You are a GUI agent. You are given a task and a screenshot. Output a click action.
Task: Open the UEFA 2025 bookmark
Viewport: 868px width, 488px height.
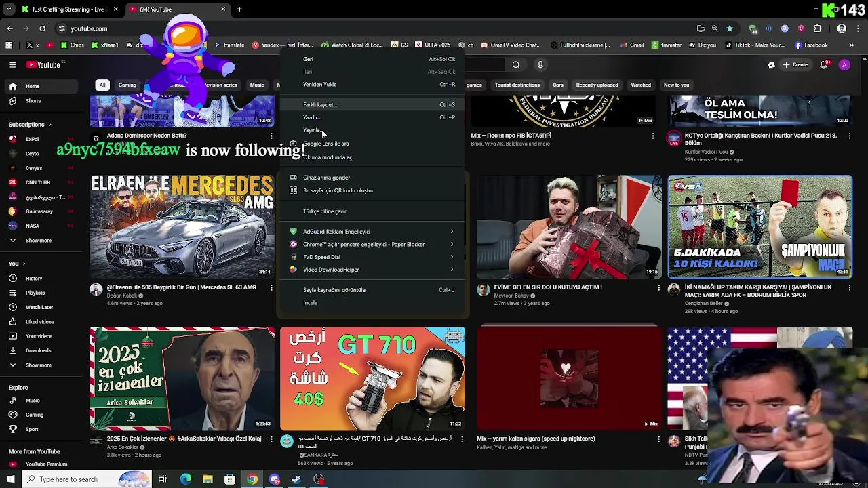pos(431,45)
